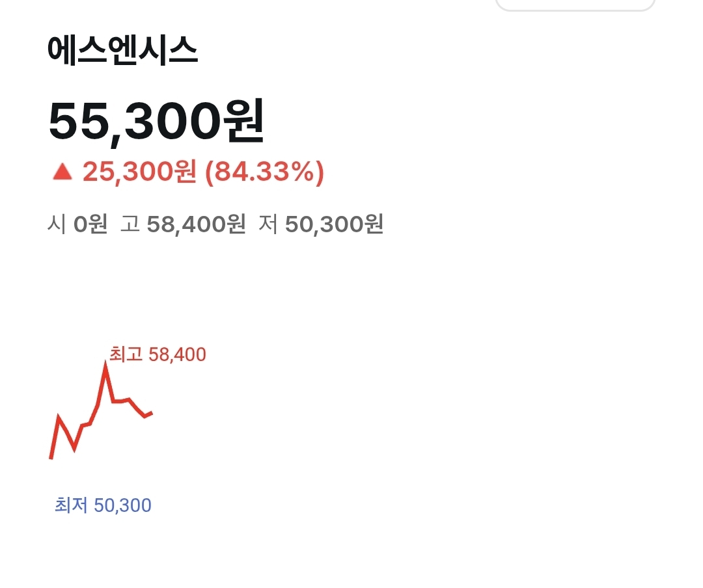This screenshot has height=588, width=703.
Task: Click the change percentage (84.33%)
Action: click(x=264, y=172)
